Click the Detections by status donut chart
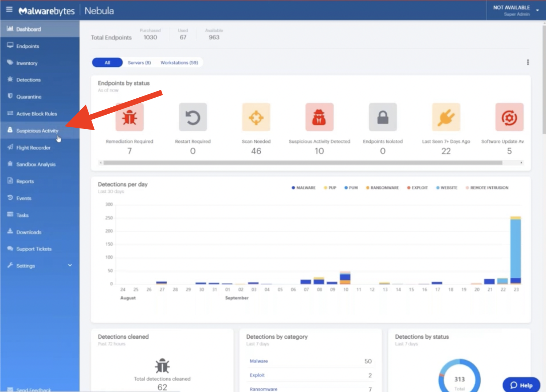 [460, 376]
